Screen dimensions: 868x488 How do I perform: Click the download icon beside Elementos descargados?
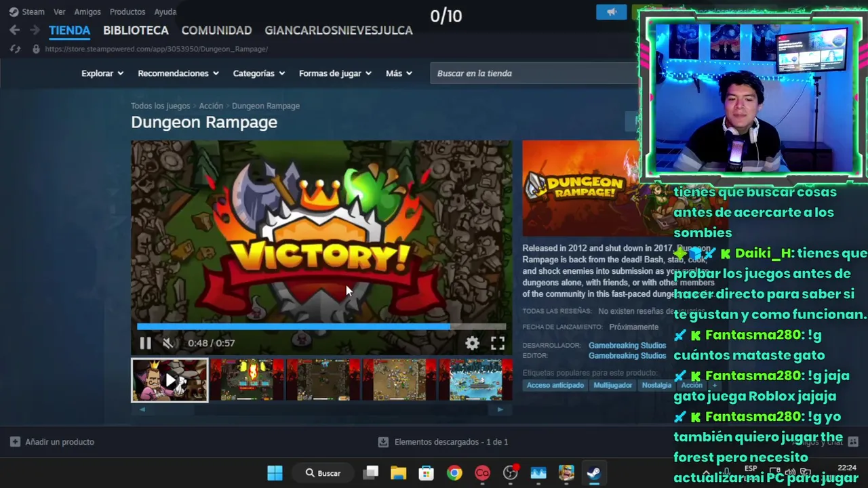tap(383, 442)
